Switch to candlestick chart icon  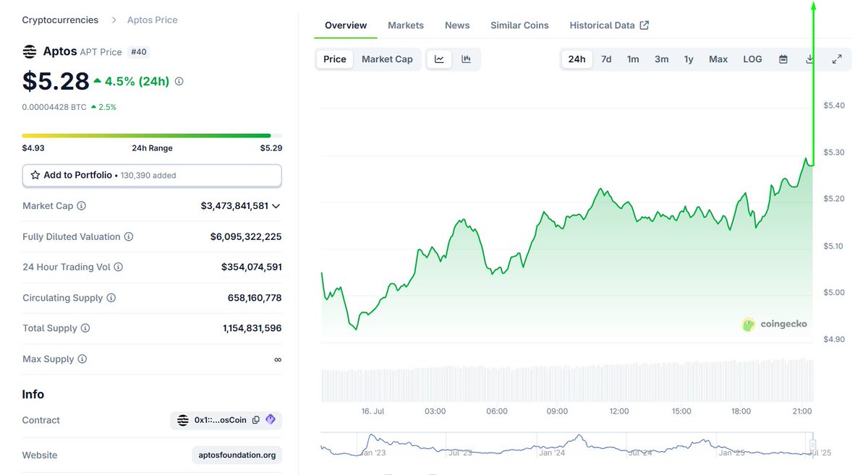pos(466,59)
